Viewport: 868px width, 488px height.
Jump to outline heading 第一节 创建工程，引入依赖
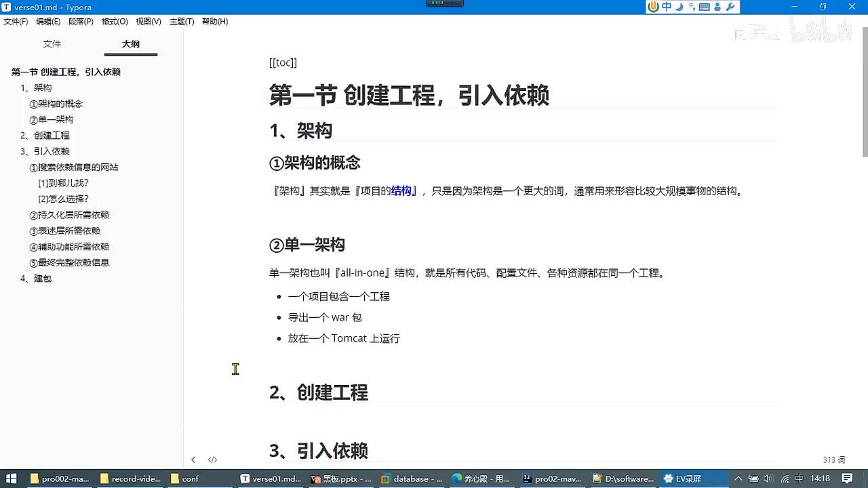(66, 72)
